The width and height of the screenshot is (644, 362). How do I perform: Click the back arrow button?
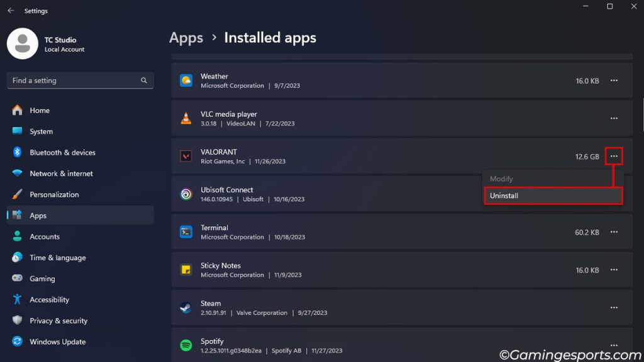9,10
